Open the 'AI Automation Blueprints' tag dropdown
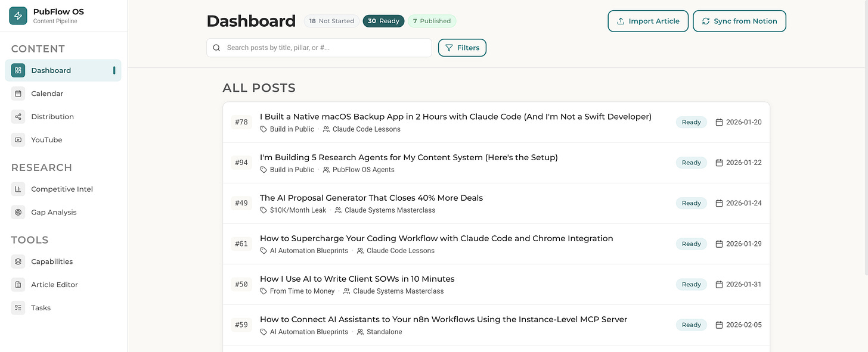The image size is (868, 352). (x=304, y=250)
